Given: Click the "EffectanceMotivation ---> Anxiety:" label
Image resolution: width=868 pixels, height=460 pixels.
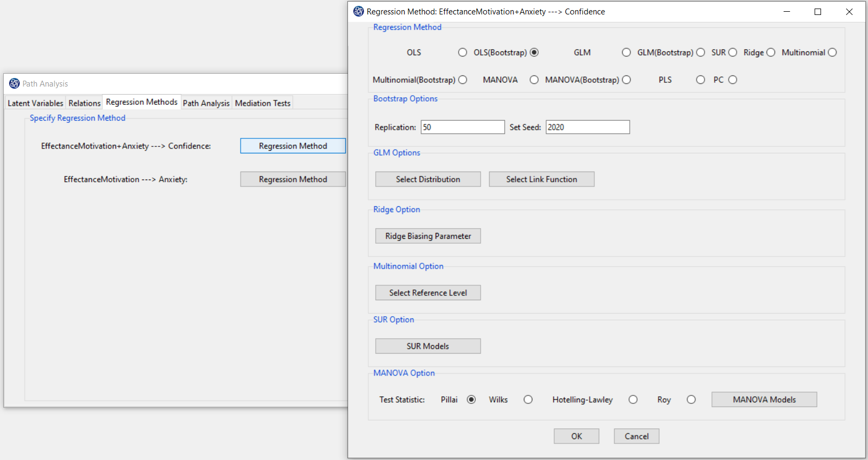Looking at the screenshot, I should pyautogui.click(x=126, y=180).
